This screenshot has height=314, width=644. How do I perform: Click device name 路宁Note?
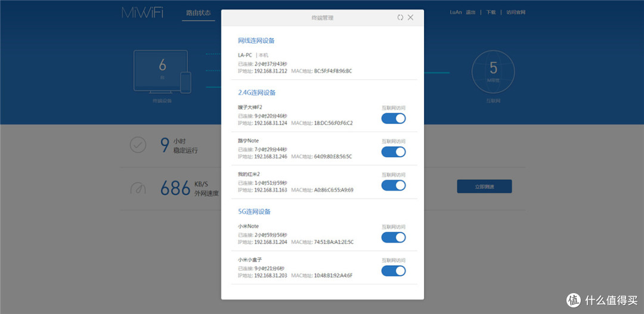248,141
